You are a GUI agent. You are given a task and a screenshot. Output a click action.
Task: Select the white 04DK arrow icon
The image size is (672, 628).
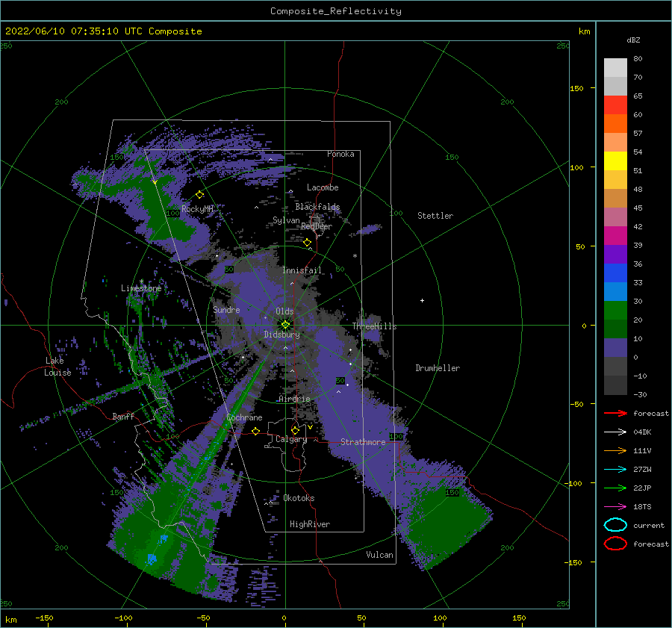click(615, 432)
